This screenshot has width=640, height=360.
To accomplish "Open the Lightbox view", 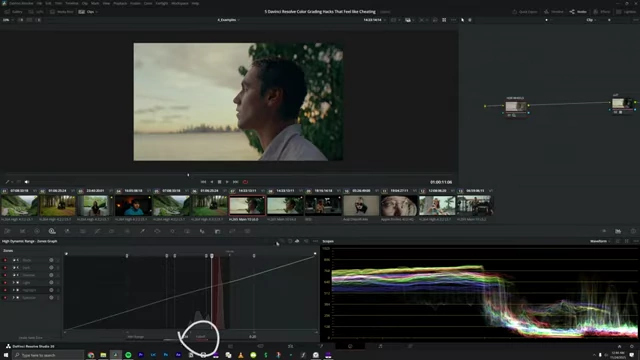I will (x=627, y=12).
